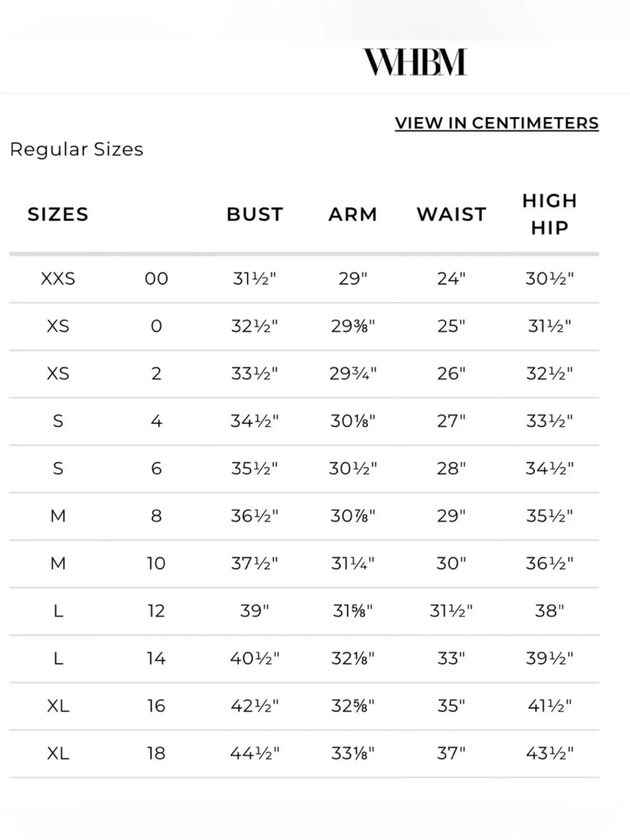Open the View in Centimeters link
This screenshot has width=630, height=840.
(497, 123)
